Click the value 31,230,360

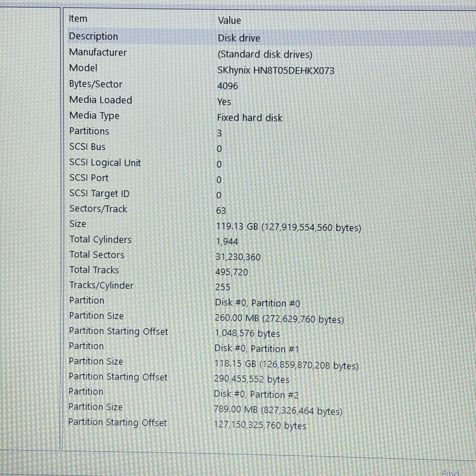238,257
